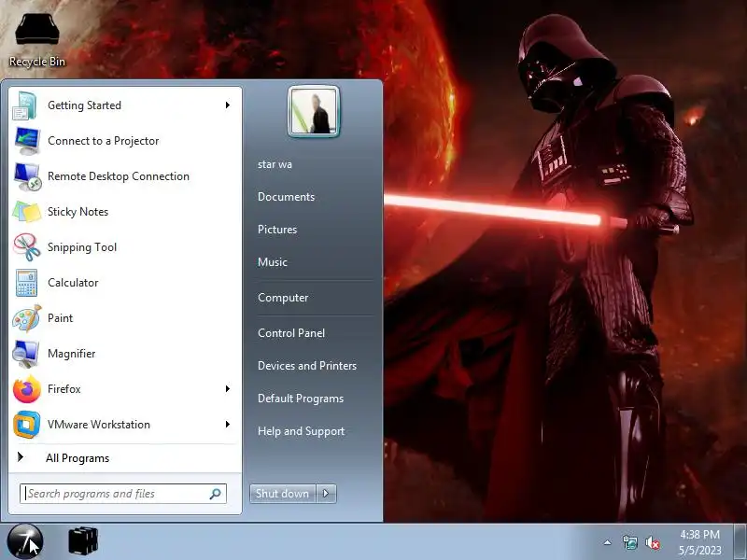Open the star wa user folder

(275, 164)
